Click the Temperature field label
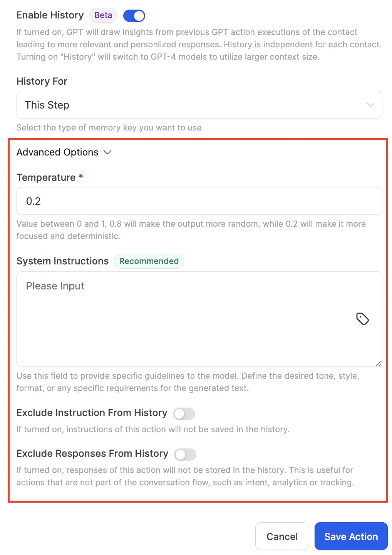Screen dimensions: 392x555 click(x=46, y=177)
